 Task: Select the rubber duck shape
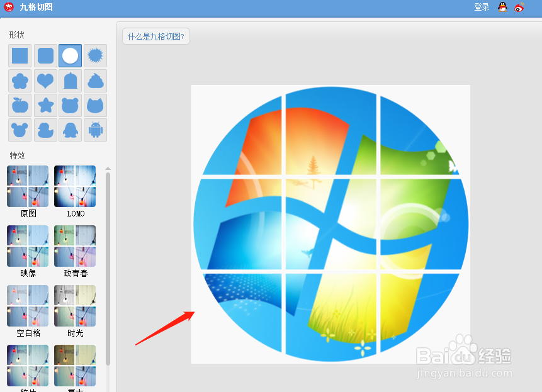(45, 130)
